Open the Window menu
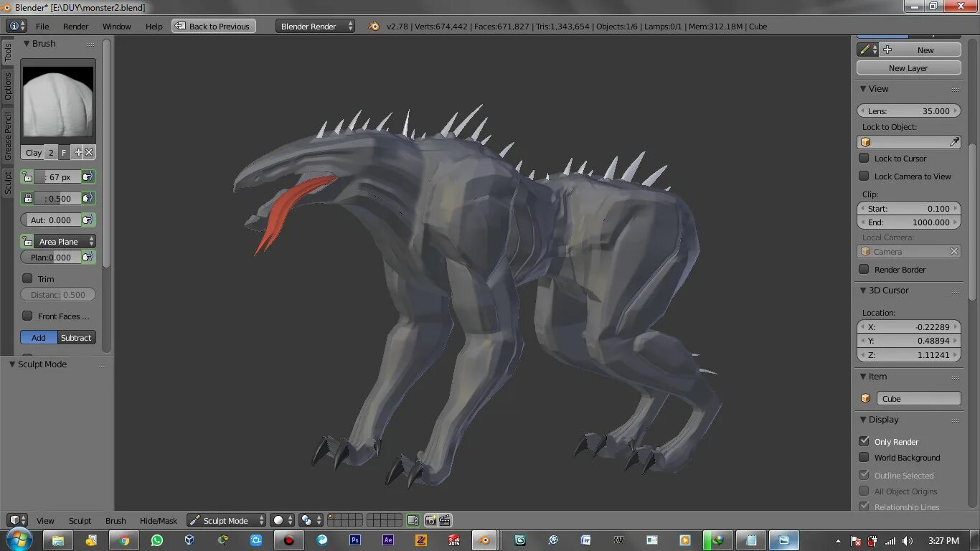 tap(116, 27)
